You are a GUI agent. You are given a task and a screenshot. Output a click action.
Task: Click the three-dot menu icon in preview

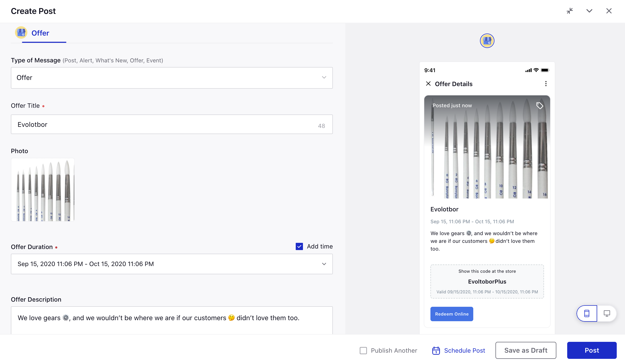coord(546,84)
